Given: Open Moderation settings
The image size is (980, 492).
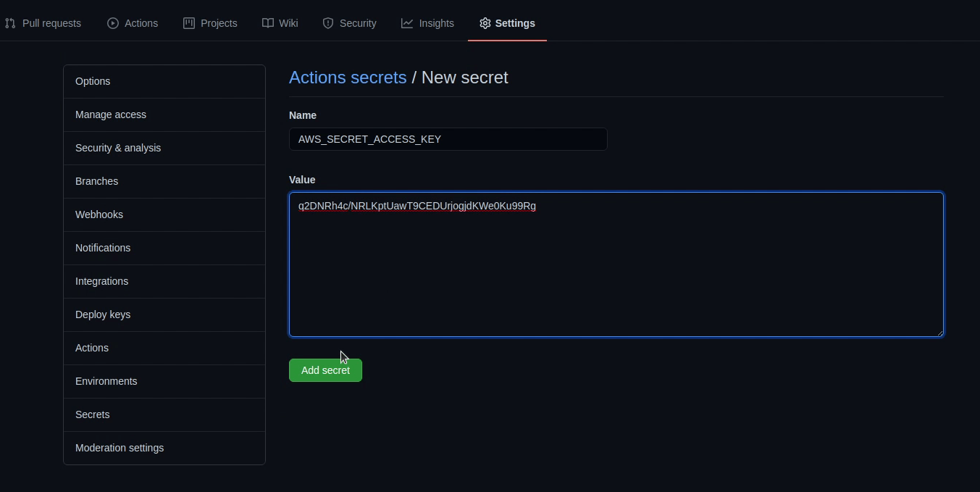Looking at the screenshot, I should pyautogui.click(x=119, y=448).
